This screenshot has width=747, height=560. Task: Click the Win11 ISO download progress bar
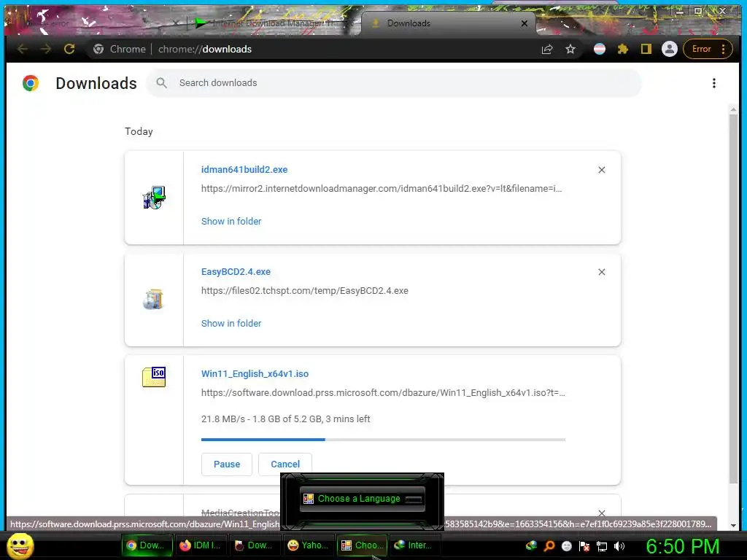[x=383, y=440]
